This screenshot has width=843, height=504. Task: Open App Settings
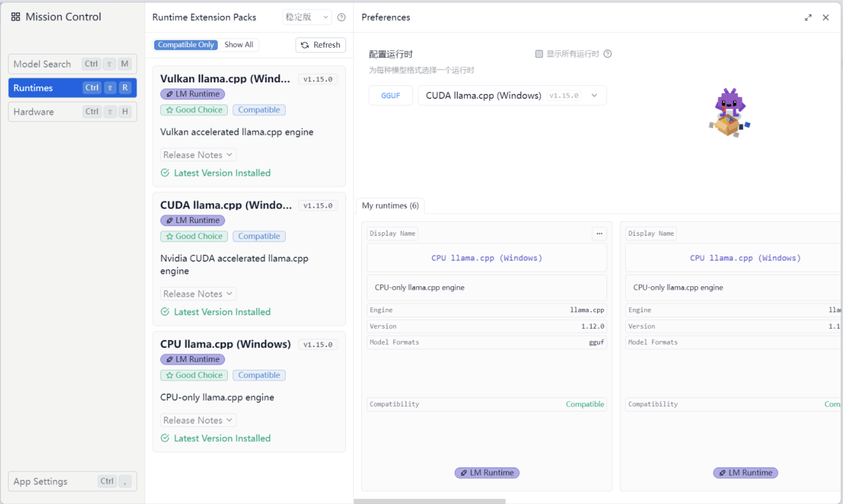[72, 481]
